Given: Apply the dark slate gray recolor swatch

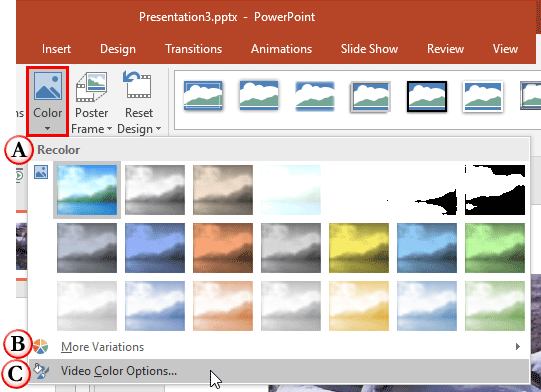Looking at the screenshot, I should pos(87,248).
